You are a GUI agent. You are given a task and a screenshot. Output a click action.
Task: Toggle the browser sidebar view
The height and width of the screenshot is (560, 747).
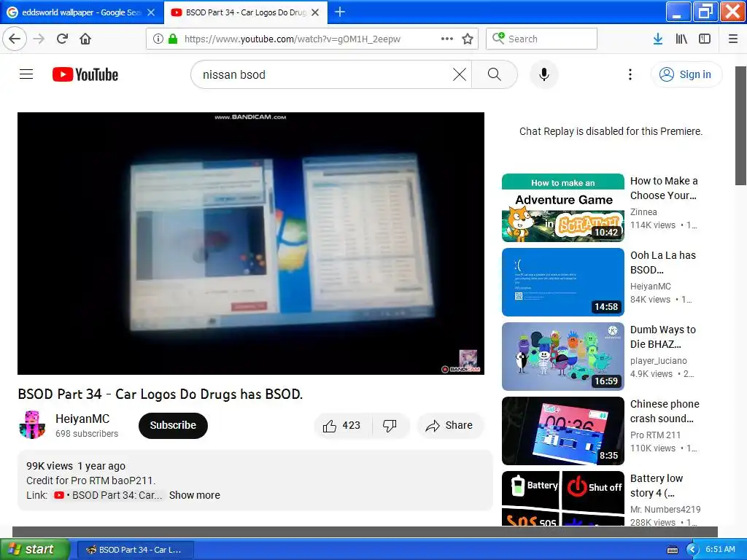pos(705,39)
